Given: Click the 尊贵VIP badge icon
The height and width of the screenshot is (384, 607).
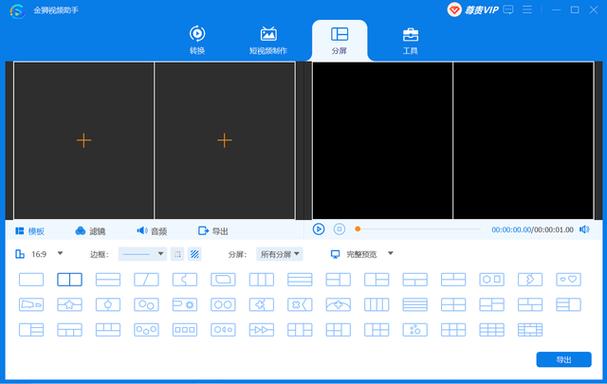Looking at the screenshot, I should [454, 10].
